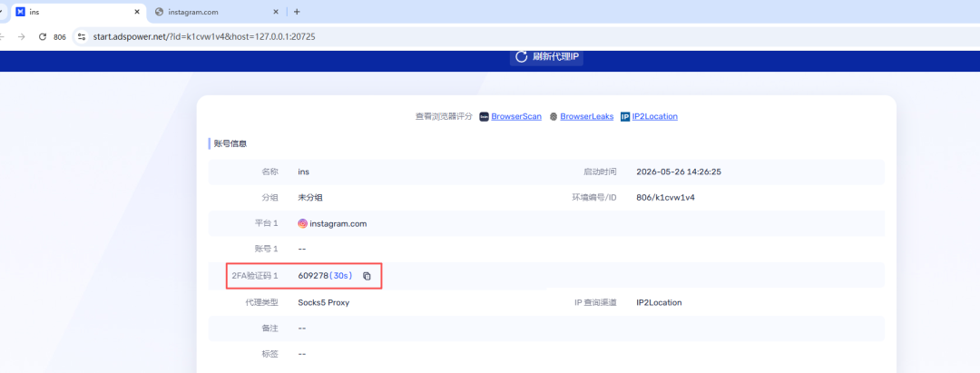Click the IP2Location logo icon

[x=625, y=117]
